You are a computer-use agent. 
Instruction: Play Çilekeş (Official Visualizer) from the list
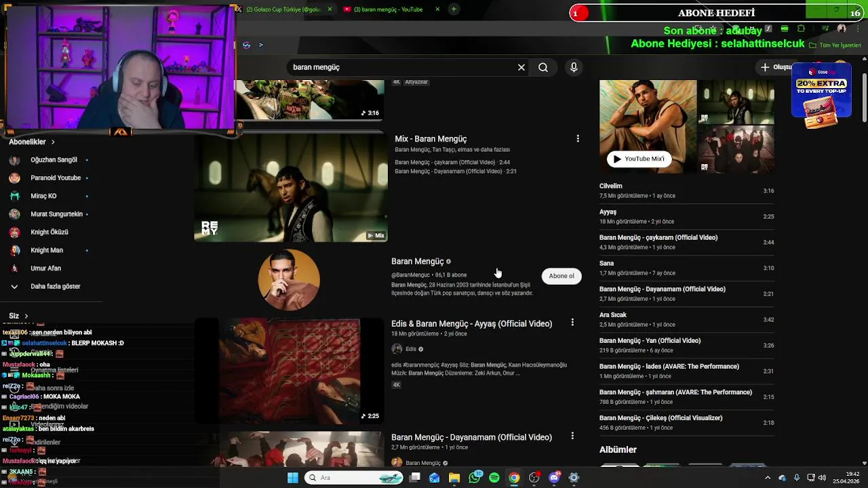tap(686, 422)
